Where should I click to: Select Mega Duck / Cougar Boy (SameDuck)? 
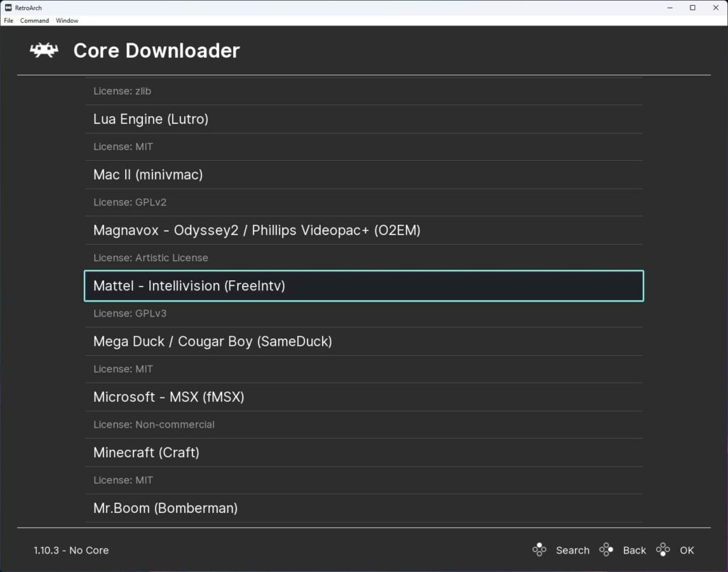(364, 341)
